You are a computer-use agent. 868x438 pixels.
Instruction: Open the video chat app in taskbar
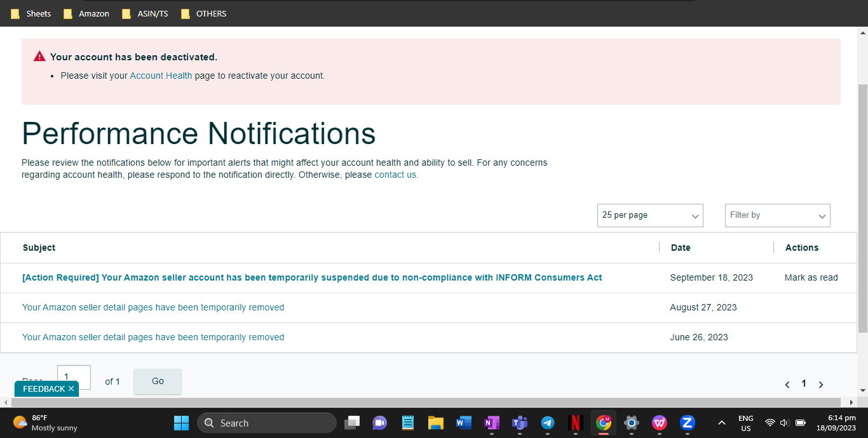pos(380,423)
